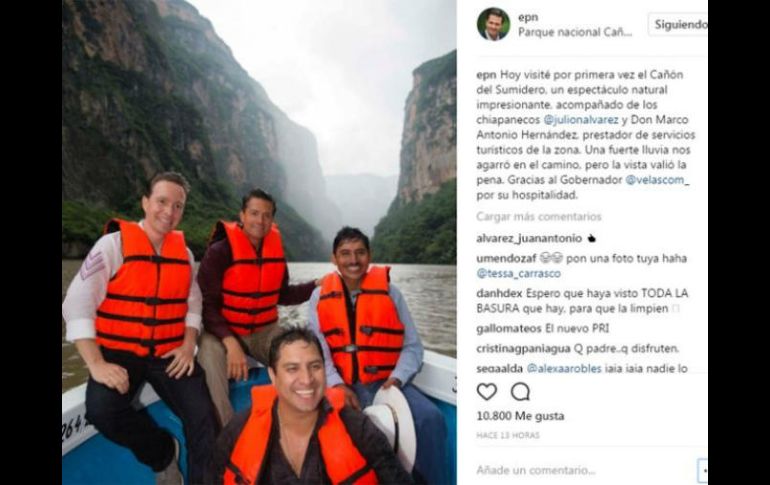View the 10.800 Me gusta likes list

click(520, 416)
